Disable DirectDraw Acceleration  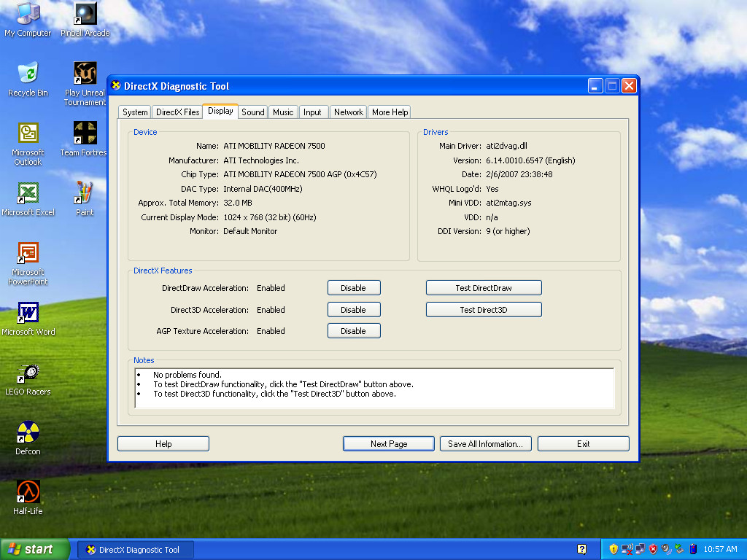pos(354,288)
